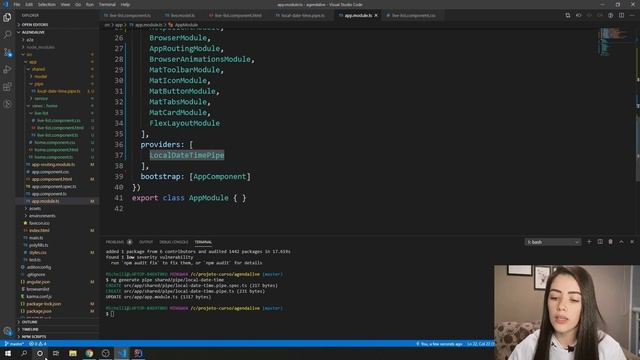This screenshot has width=640, height=360.
Task: Switch to the PROBLEMS panel tab
Action: 115,242
